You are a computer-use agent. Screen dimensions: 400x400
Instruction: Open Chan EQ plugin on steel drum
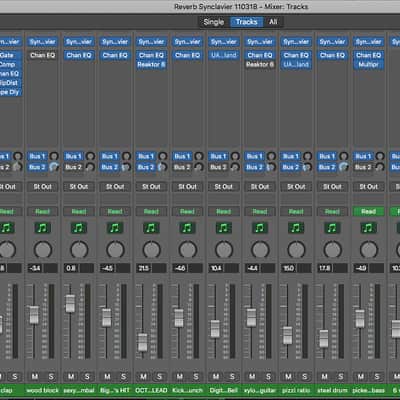click(x=332, y=55)
